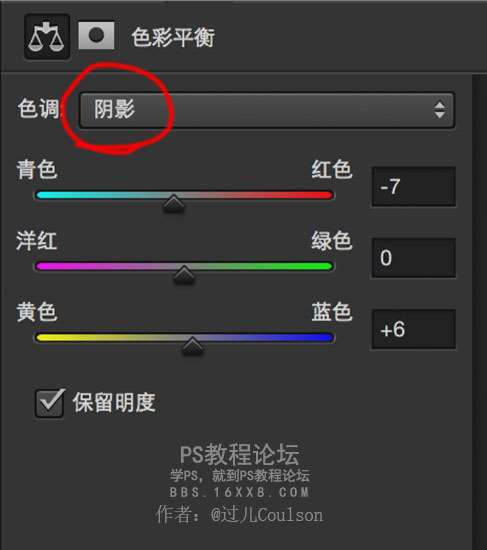Open the 色调 tone dropdown showing 阴影

267,110
